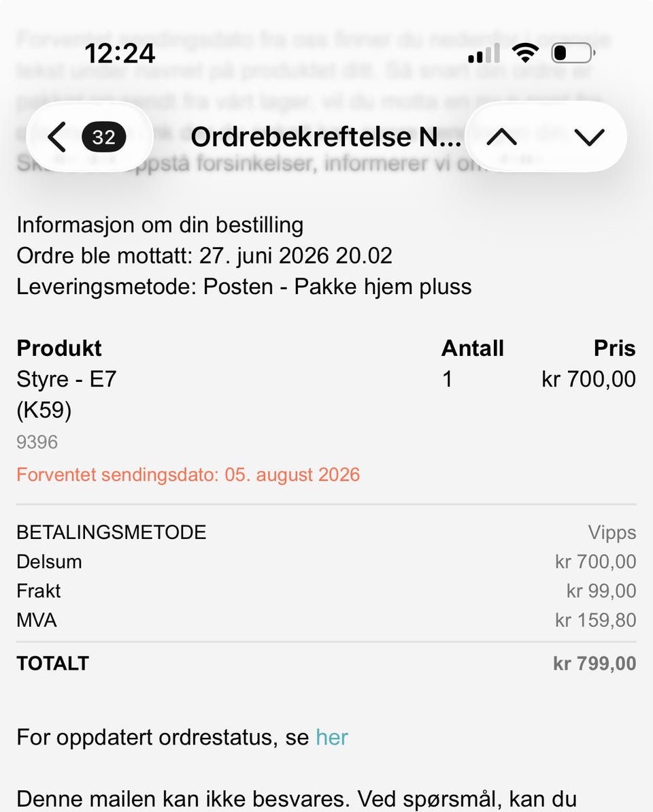This screenshot has height=812, width=653.
Task: Tap the 12:24 clock in status bar
Action: click(120, 53)
